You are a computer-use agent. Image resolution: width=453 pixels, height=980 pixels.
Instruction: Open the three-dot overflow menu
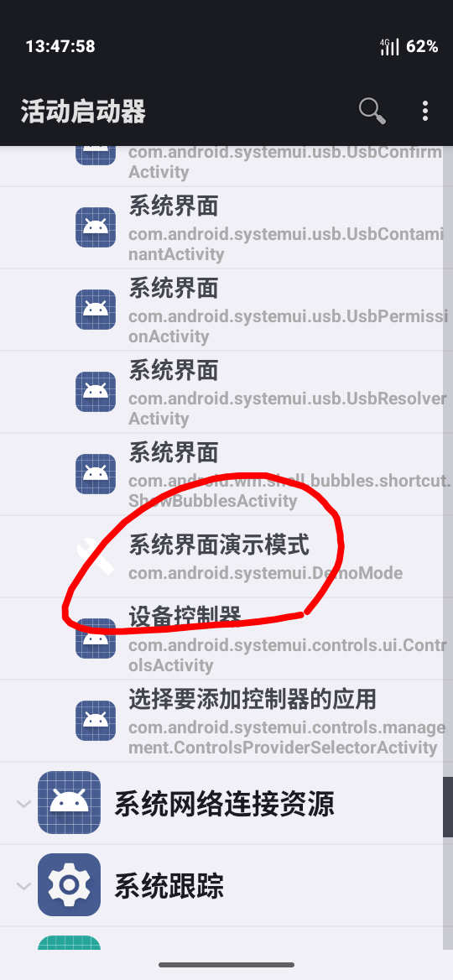pos(424,112)
